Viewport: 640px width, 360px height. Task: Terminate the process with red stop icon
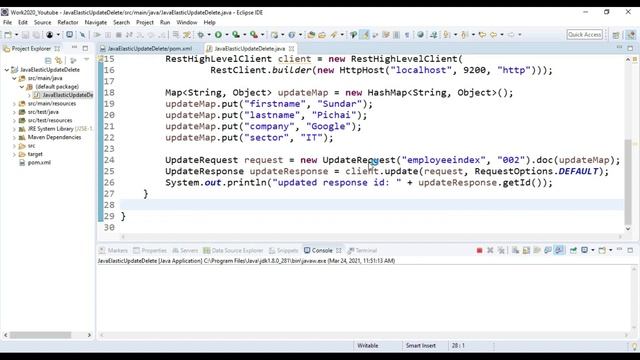tap(479, 250)
